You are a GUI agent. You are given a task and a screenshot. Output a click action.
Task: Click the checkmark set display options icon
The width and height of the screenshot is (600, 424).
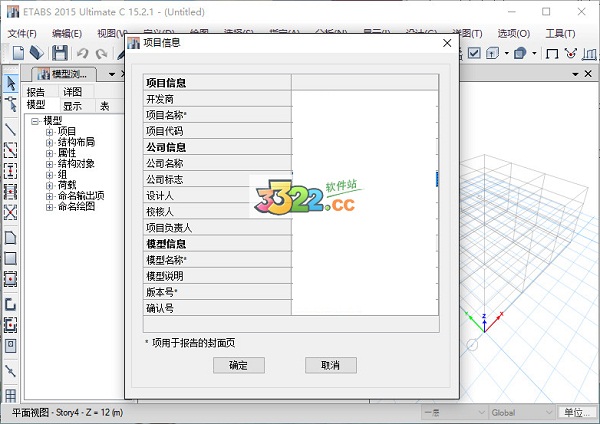click(x=474, y=53)
